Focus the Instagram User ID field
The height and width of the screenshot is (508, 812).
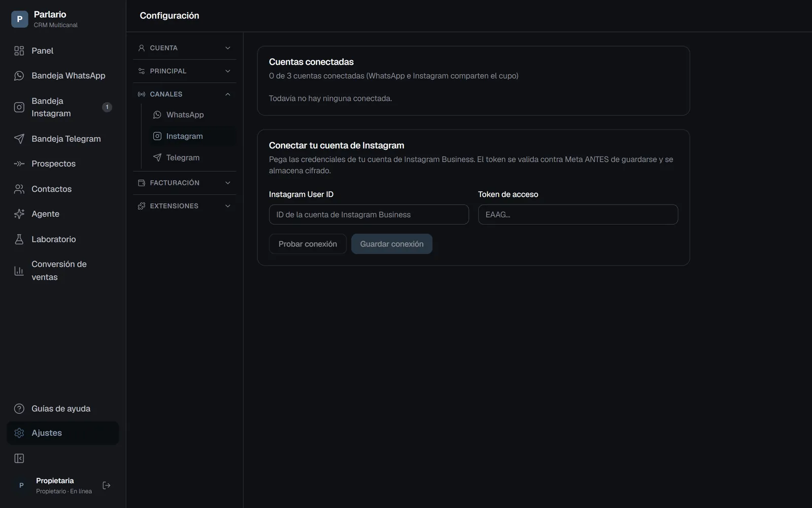[369, 214]
